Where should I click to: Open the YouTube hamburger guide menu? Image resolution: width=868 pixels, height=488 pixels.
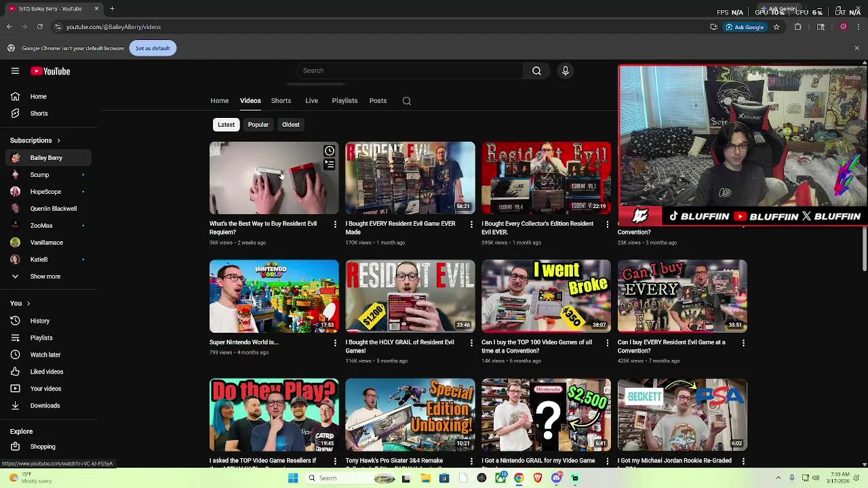point(15,70)
